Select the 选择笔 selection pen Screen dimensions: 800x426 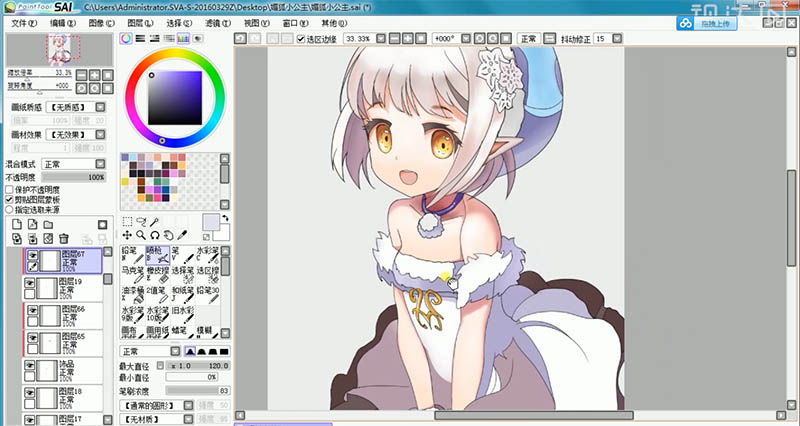(183, 274)
